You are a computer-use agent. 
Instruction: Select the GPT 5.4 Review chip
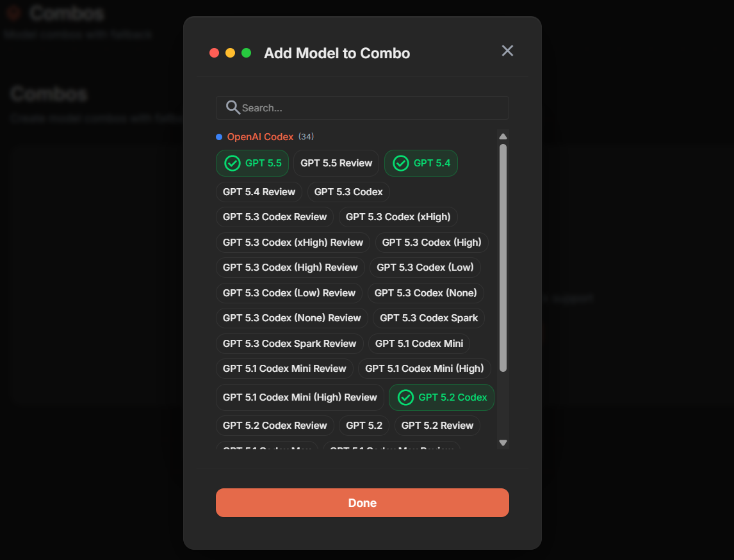259,192
